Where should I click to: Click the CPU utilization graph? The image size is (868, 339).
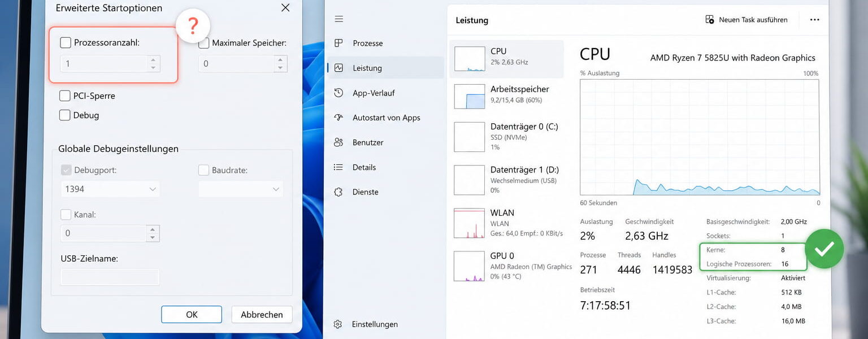click(x=700, y=137)
